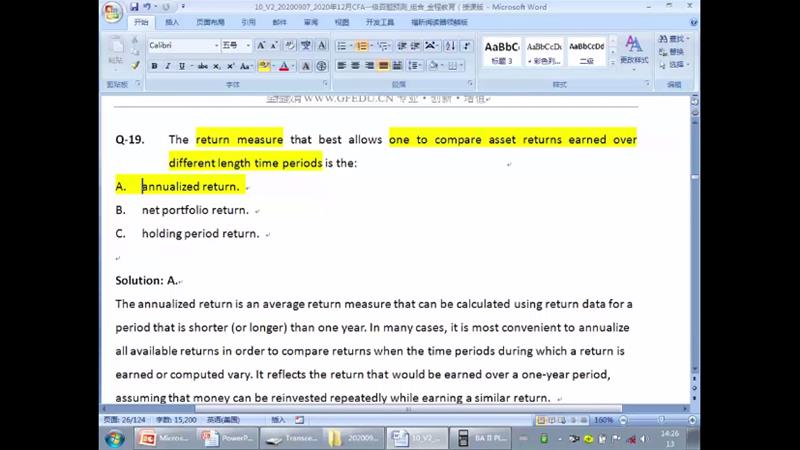The height and width of the screenshot is (450, 800).
Task: Click the character border A icon
Action: (322, 45)
